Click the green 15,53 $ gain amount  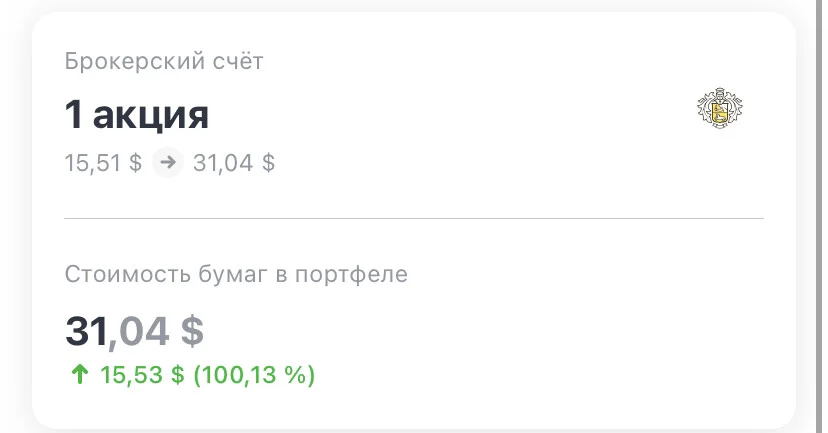coord(142,375)
